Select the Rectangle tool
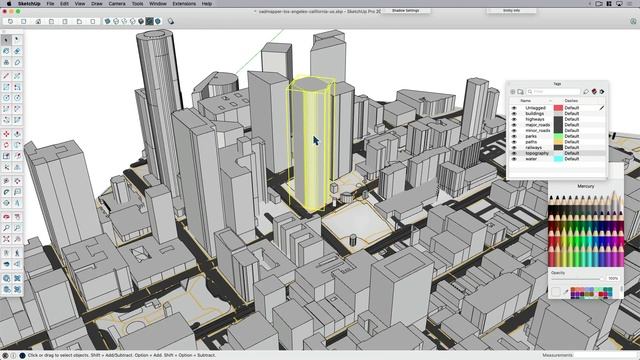 [x=6, y=87]
